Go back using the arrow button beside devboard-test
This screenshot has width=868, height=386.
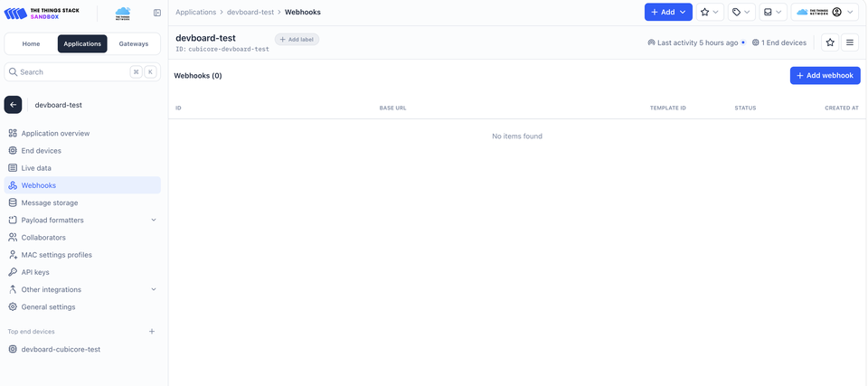[14, 105]
